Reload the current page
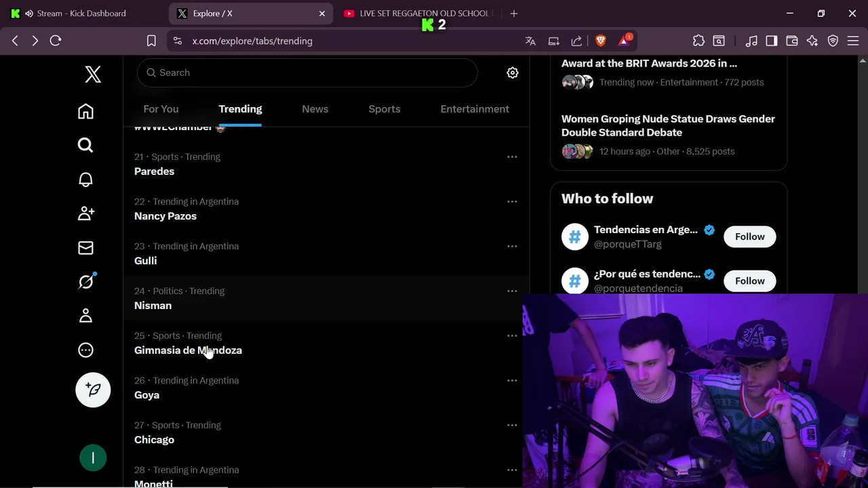This screenshot has width=868, height=488. point(56,41)
